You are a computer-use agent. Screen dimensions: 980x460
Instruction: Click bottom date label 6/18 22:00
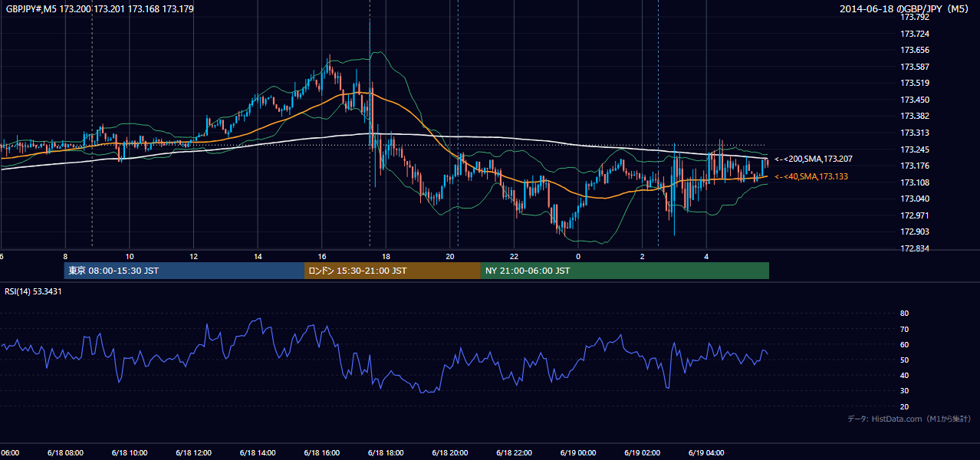click(514, 453)
